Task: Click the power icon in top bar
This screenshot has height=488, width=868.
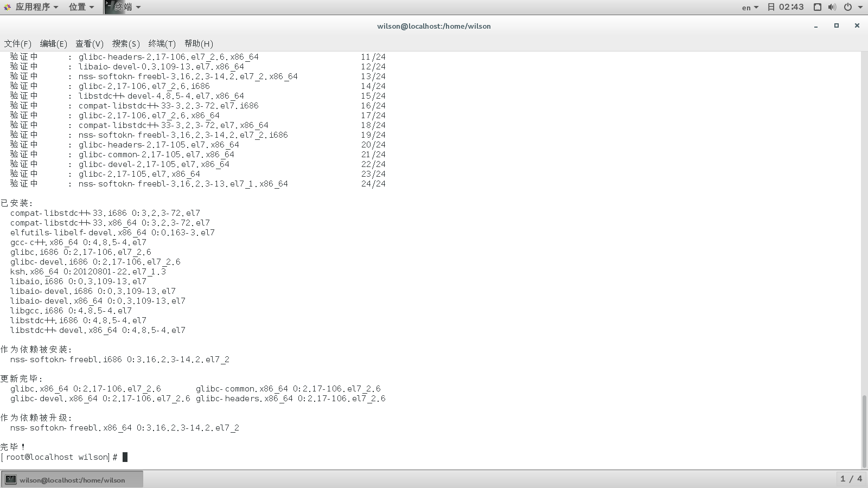Action: (x=848, y=7)
